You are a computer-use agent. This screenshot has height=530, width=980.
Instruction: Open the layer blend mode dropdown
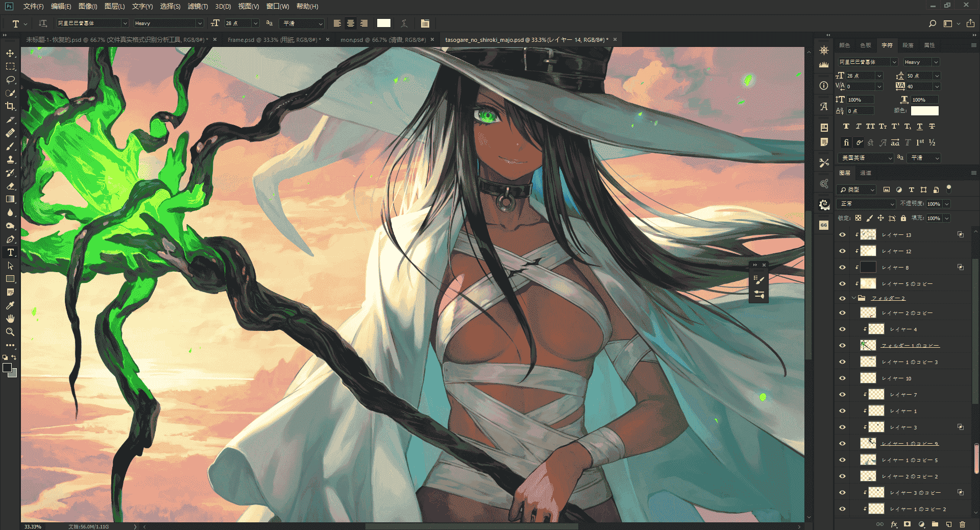pos(867,204)
